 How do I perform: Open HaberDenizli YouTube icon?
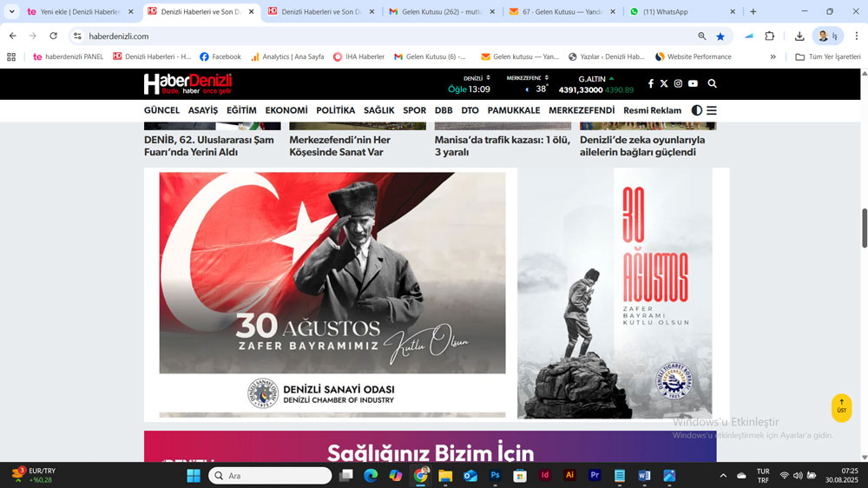[693, 83]
